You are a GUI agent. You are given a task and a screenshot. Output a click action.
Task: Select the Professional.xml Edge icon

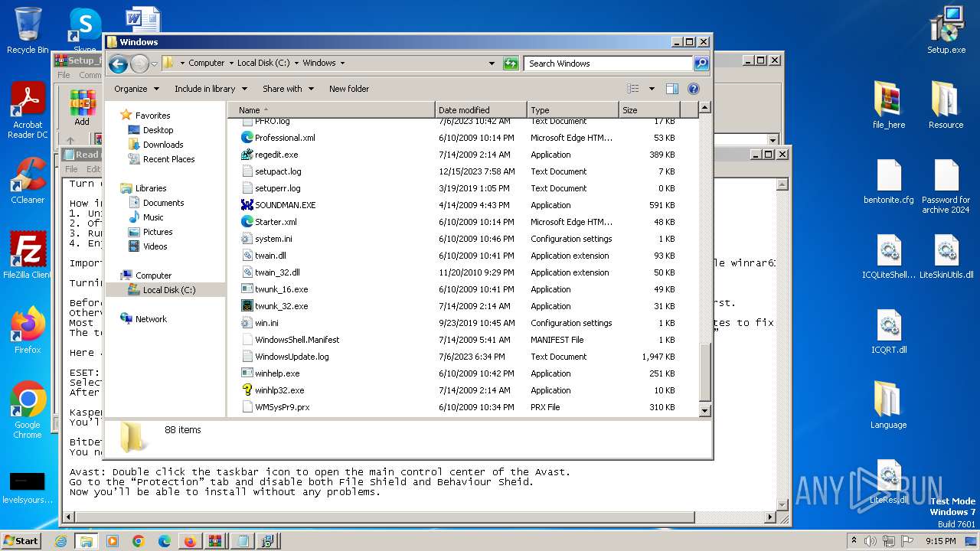pos(247,138)
